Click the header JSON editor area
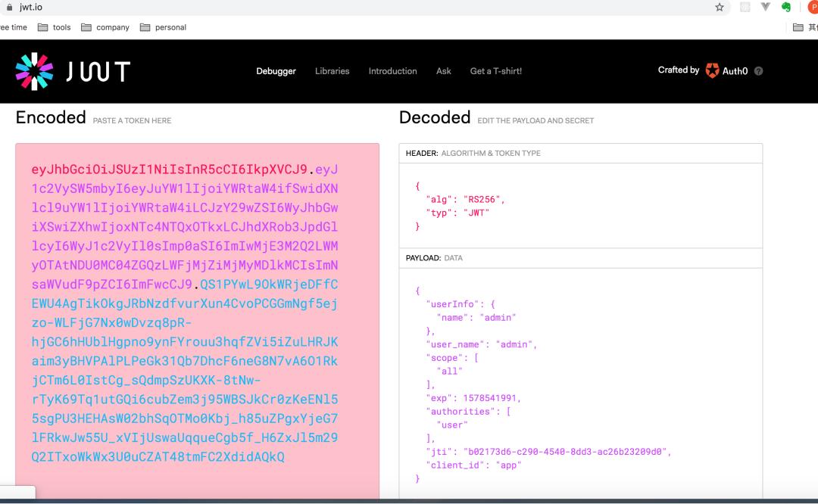The image size is (818, 504). click(x=580, y=204)
